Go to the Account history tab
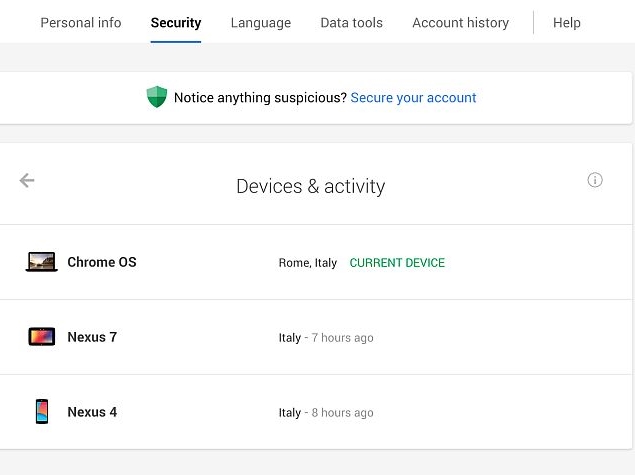The height and width of the screenshot is (475, 635). (460, 23)
